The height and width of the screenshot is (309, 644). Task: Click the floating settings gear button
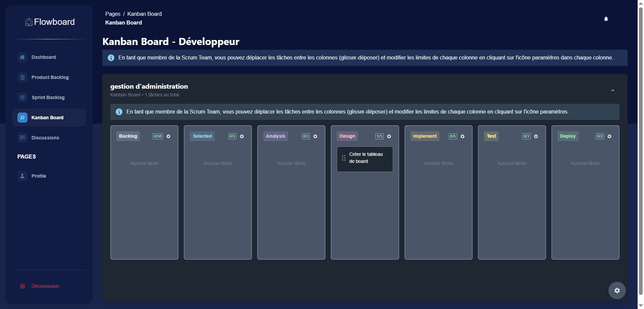(617, 291)
